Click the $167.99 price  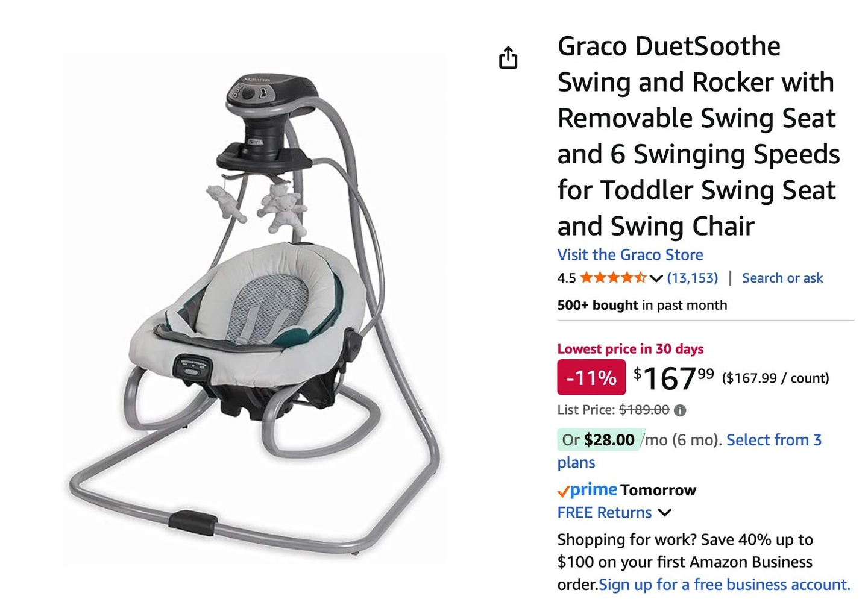[674, 378]
